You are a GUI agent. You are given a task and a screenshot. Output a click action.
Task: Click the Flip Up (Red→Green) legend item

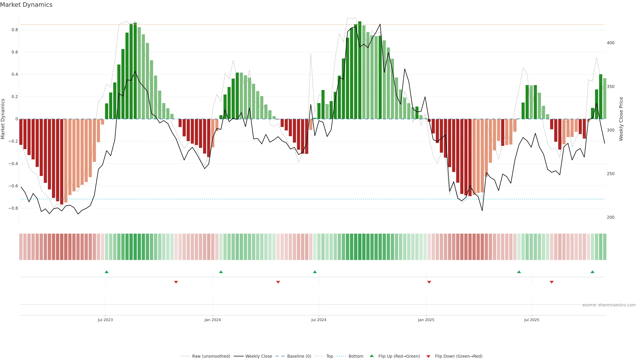click(399, 356)
